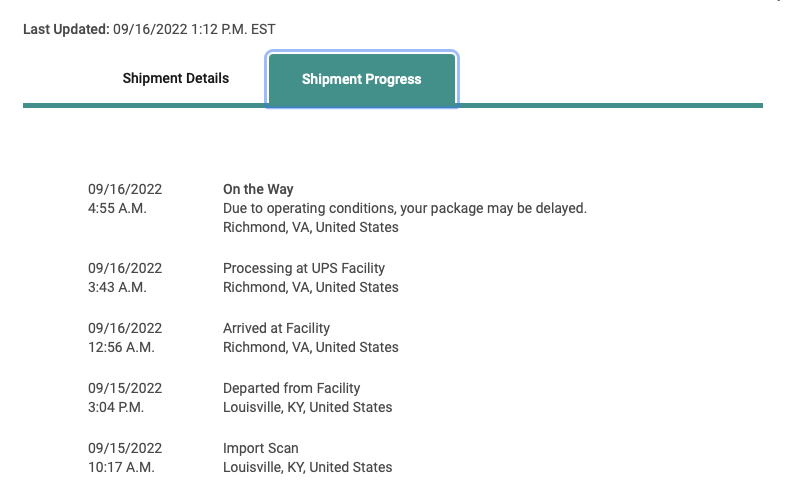Select the 3:43 A.M. time entry
789x491 pixels.
point(117,287)
